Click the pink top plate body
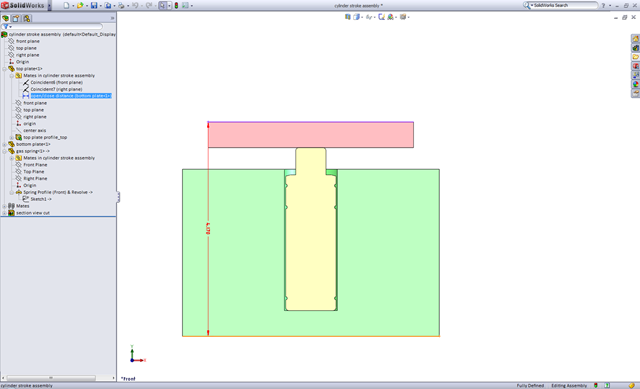 pyautogui.click(x=310, y=135)
